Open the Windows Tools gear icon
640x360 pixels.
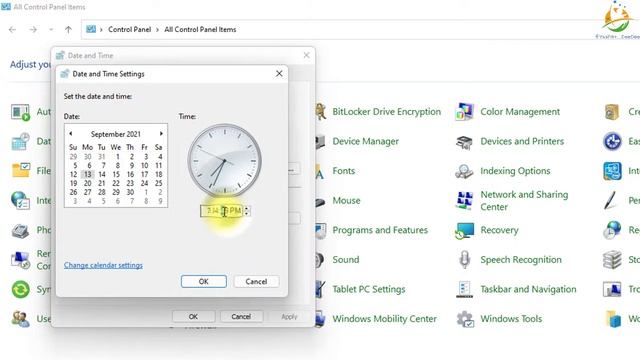point(465,319)
